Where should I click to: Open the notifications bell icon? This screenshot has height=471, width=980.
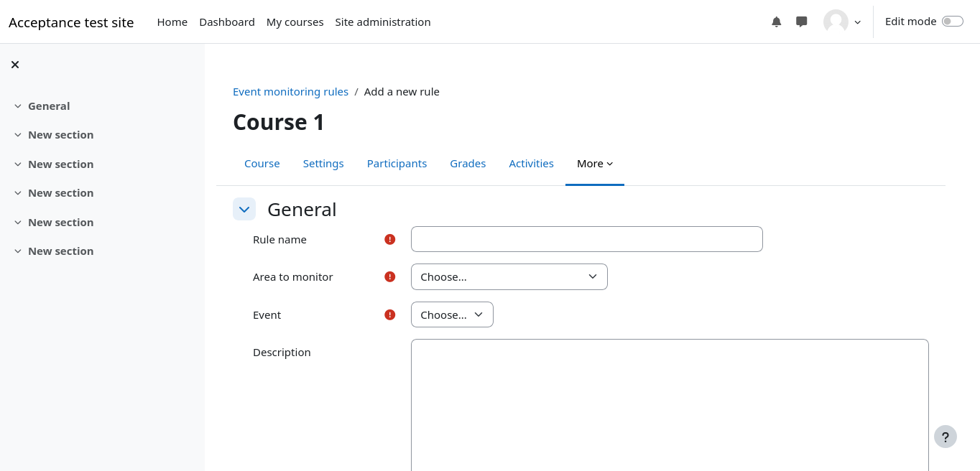pos(776,22)
